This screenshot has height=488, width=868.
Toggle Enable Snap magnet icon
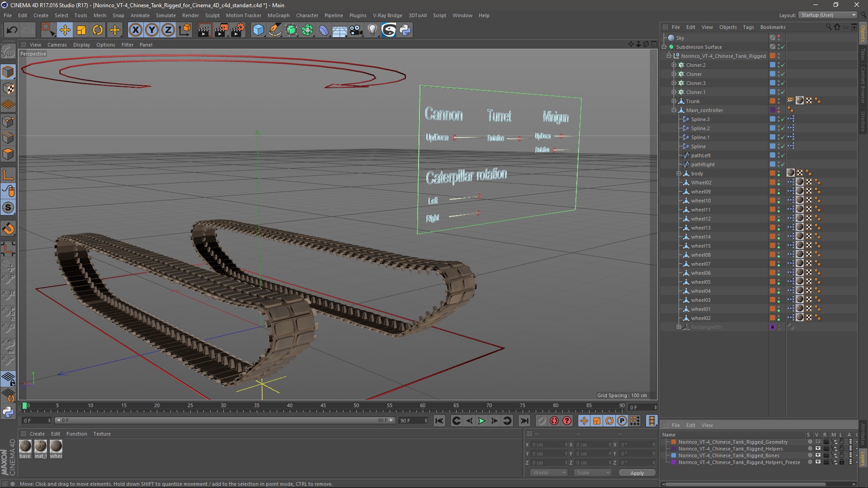point(8,229)
